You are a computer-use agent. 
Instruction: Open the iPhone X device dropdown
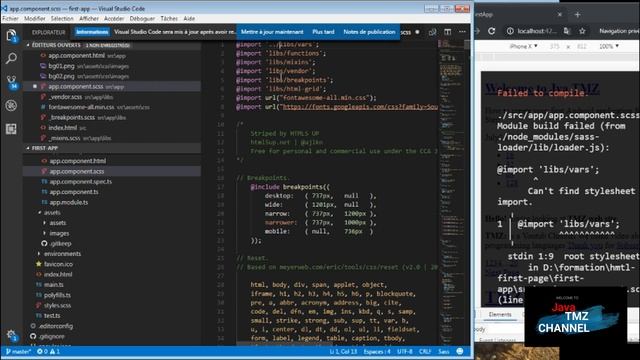[524, 46]
